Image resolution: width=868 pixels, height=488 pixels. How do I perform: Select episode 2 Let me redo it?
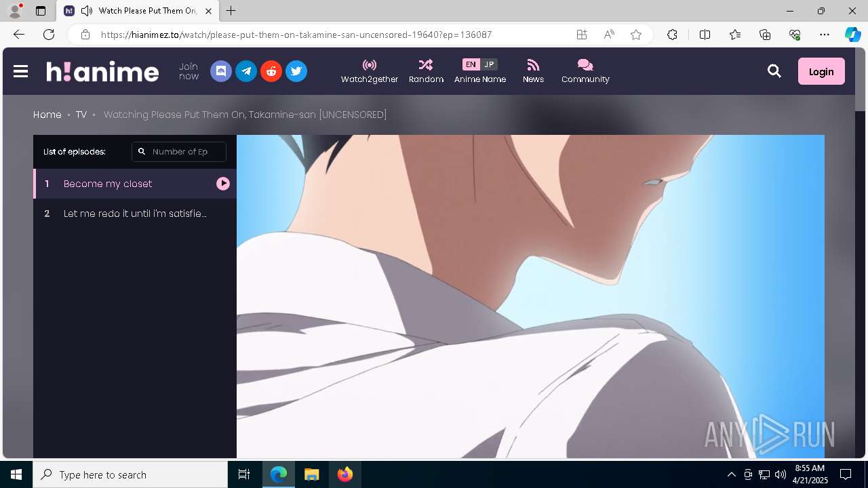tap(135, 213)
